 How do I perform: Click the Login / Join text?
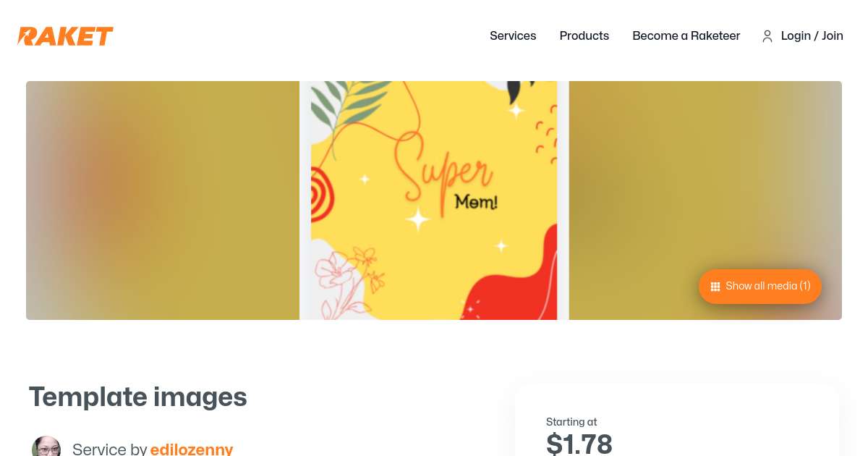[812, 35]
